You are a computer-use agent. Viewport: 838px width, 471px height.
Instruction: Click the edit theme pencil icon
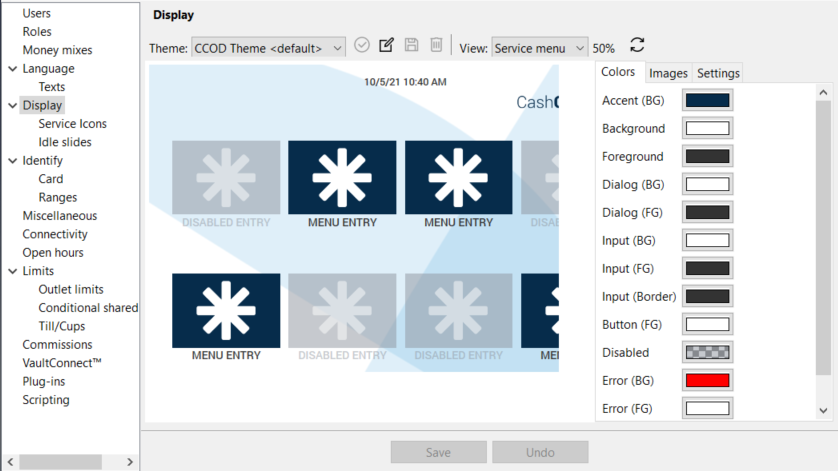386,45
